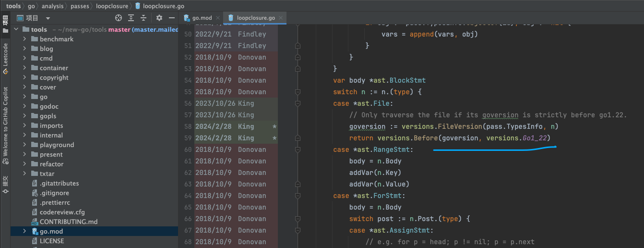
Task: Expand the gopls folder node
Action: tap(24, 116)
